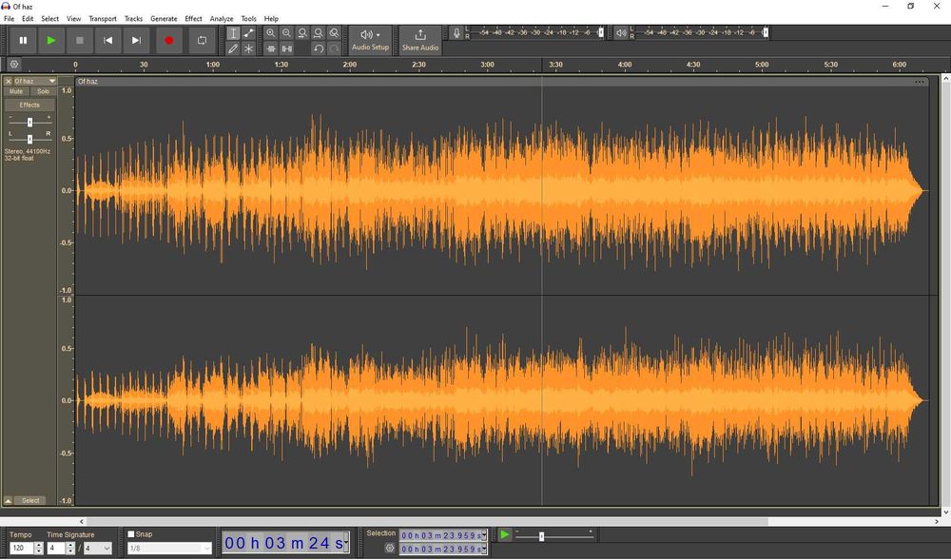Open the View menu
Viewport: 951px width, 560px height.
(x=73, y=19)
